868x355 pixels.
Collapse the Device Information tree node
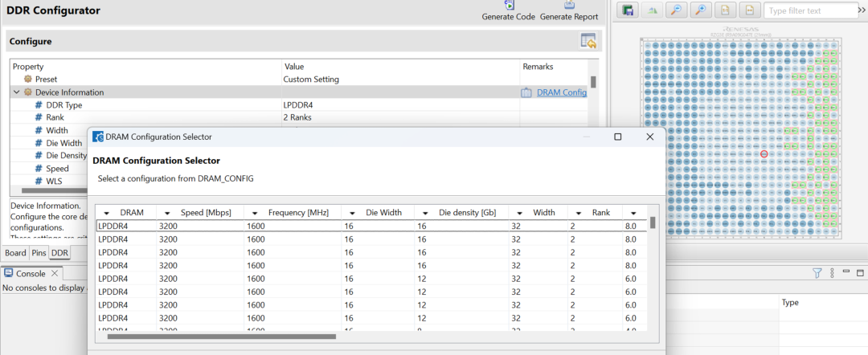coord(17,92)
